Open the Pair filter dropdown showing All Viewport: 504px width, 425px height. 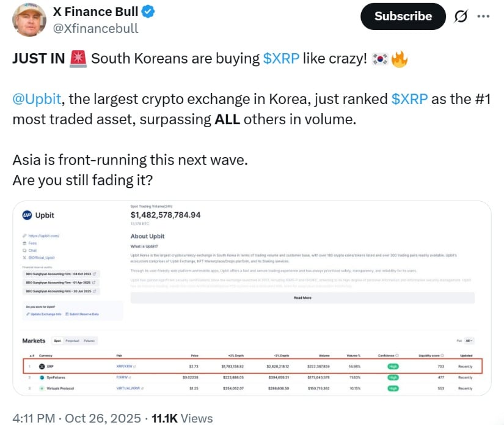click(x=469, y=341)
